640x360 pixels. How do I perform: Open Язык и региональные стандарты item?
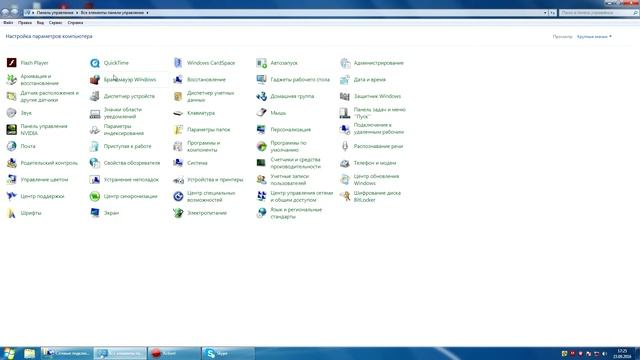[x=289, y=213]
